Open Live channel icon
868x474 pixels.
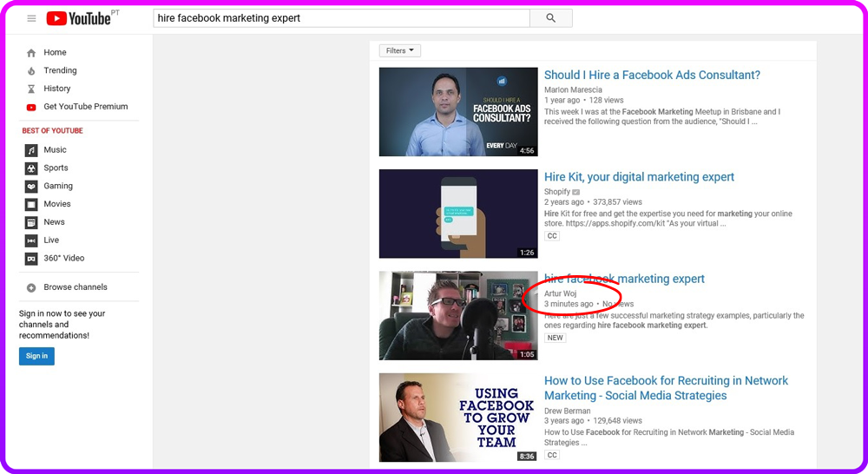[x=31, y=240]
